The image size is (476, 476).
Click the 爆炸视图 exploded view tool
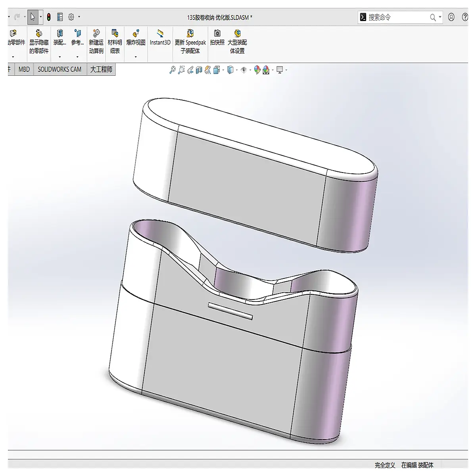(x=136, y=38)
